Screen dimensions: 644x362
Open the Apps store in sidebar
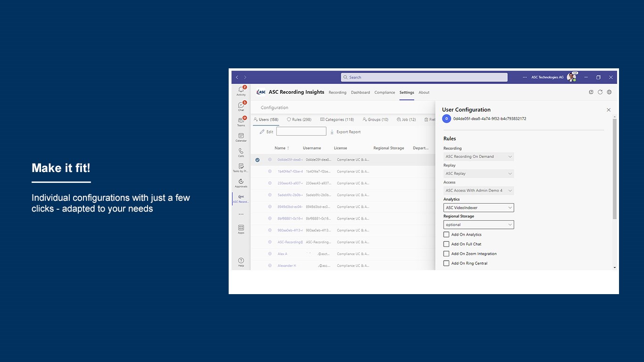[241, 229]
